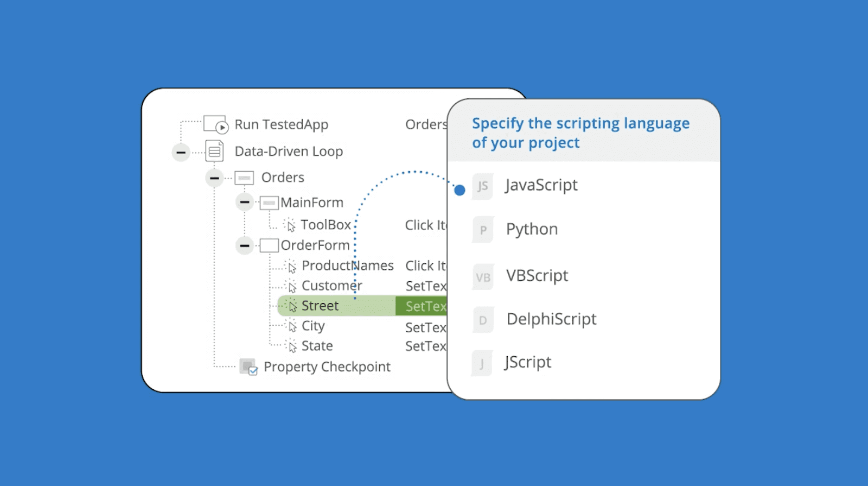Screen dimensions: 868x486
Task: Click the Customer cursor icon
Action: pos(291,286)
